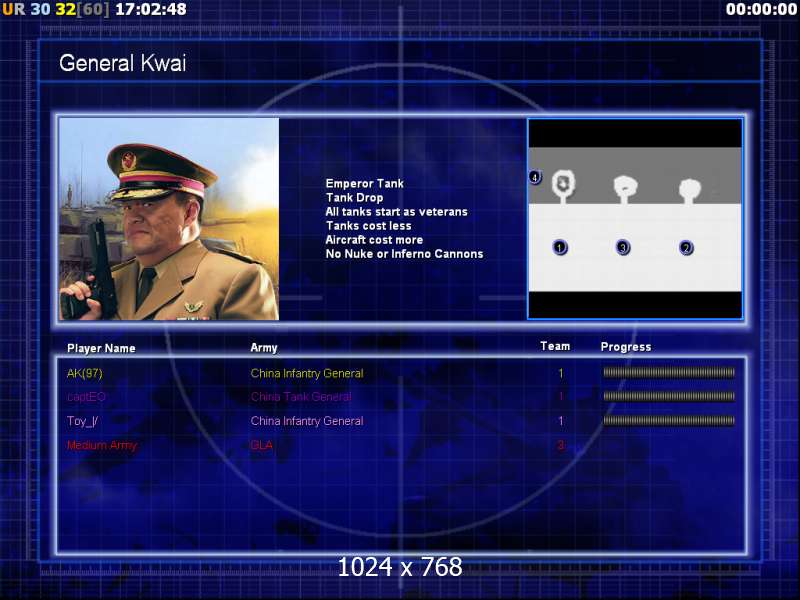
Task: Click Toy_|/'s 'China Infantry General' army
Action: tap(307, 421)
